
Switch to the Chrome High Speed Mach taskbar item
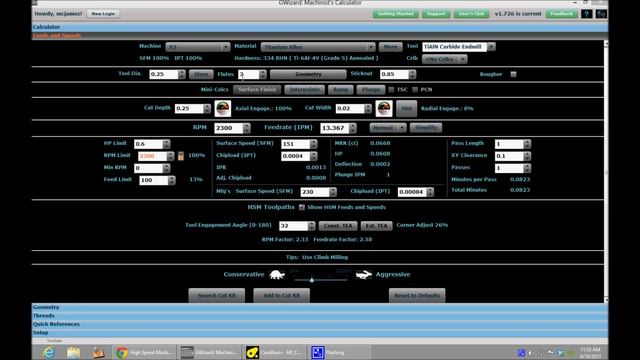[x=144, y=352]
